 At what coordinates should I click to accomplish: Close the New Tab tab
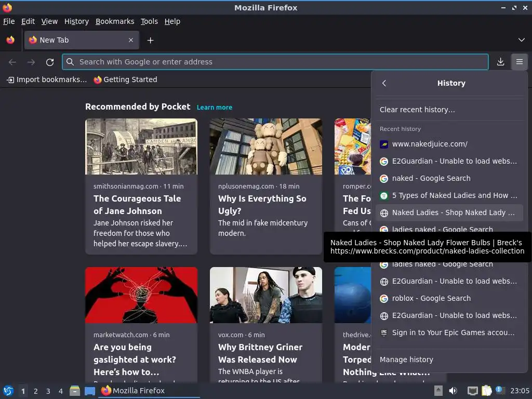[131, 40]
